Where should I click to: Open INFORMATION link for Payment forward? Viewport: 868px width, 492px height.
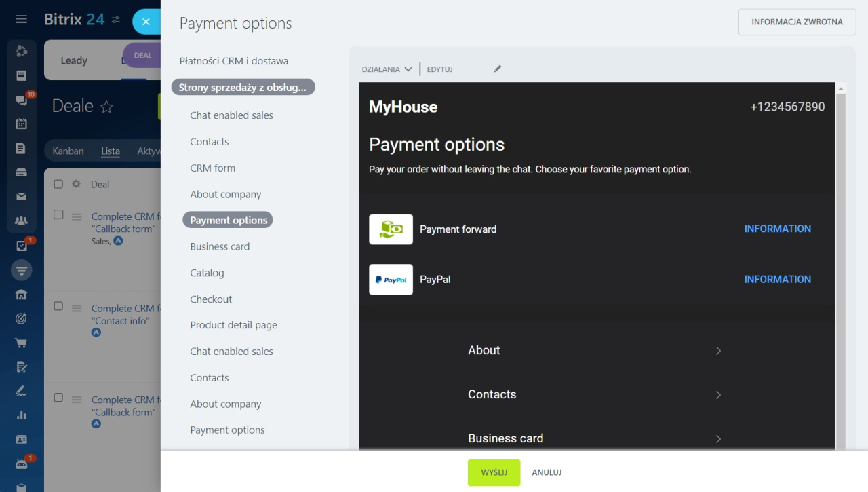pos(777,229)
